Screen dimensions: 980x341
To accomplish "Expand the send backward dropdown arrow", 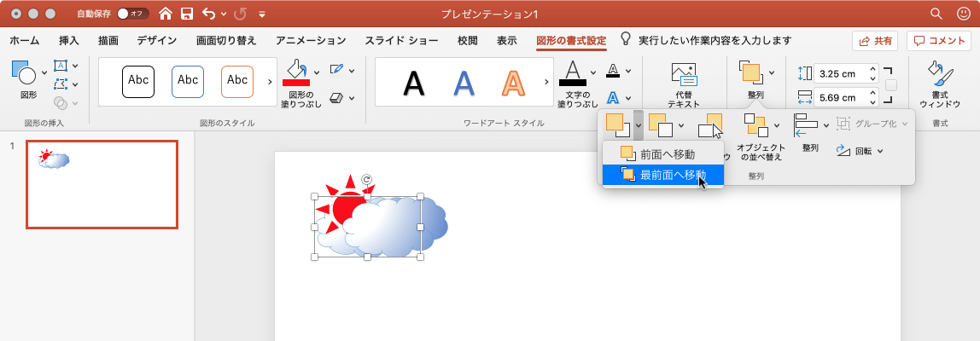I will (x=680, y=125).
